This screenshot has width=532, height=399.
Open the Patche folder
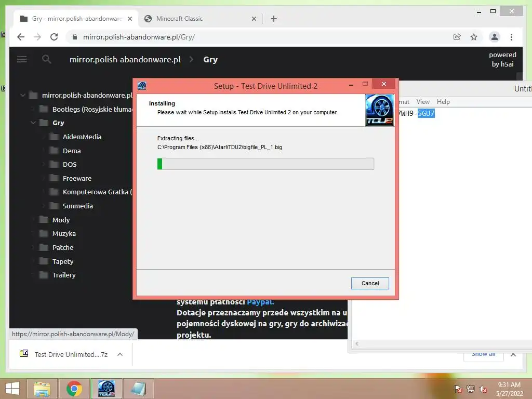(63, 247)
